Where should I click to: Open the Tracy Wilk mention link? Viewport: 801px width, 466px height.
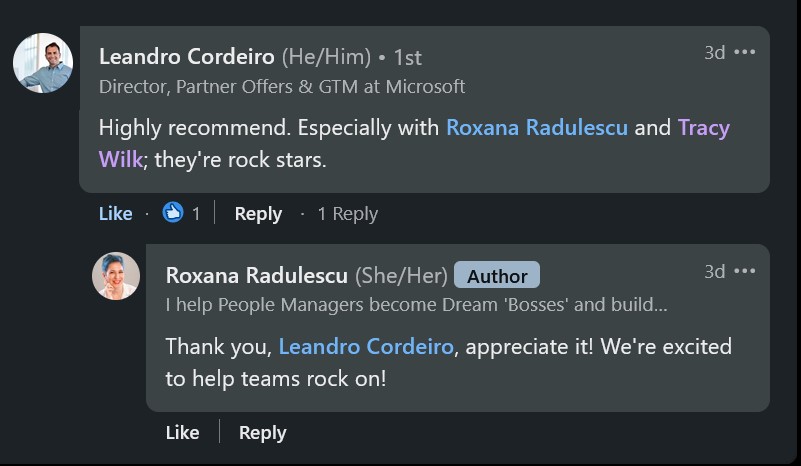tap(703, 128)
